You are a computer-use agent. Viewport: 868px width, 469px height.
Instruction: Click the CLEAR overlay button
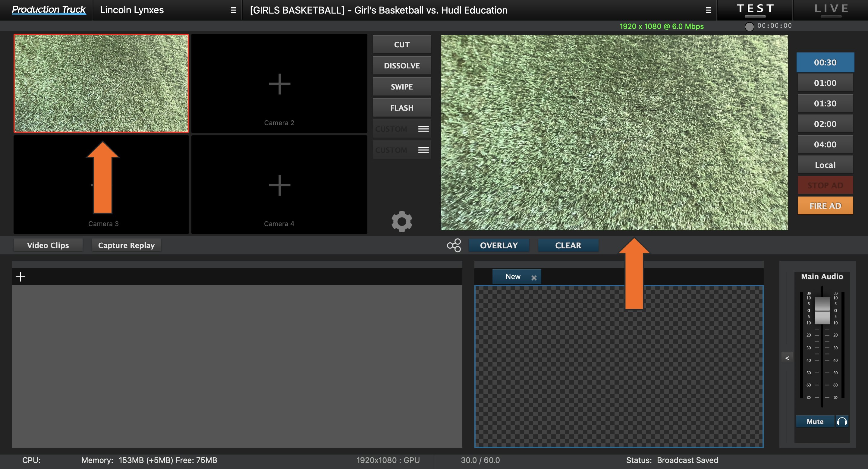pyautogui.click(x=568, y=245)
